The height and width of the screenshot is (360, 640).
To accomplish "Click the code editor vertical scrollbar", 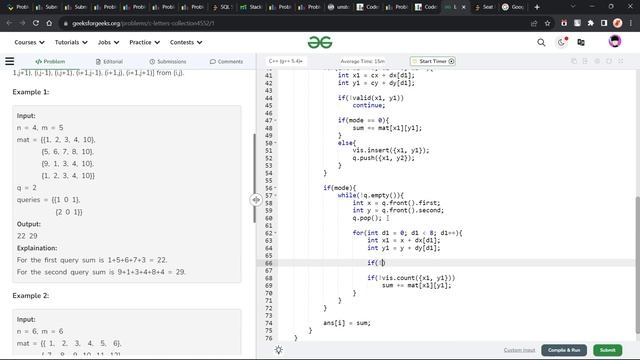I will click(x=637, y=264).
